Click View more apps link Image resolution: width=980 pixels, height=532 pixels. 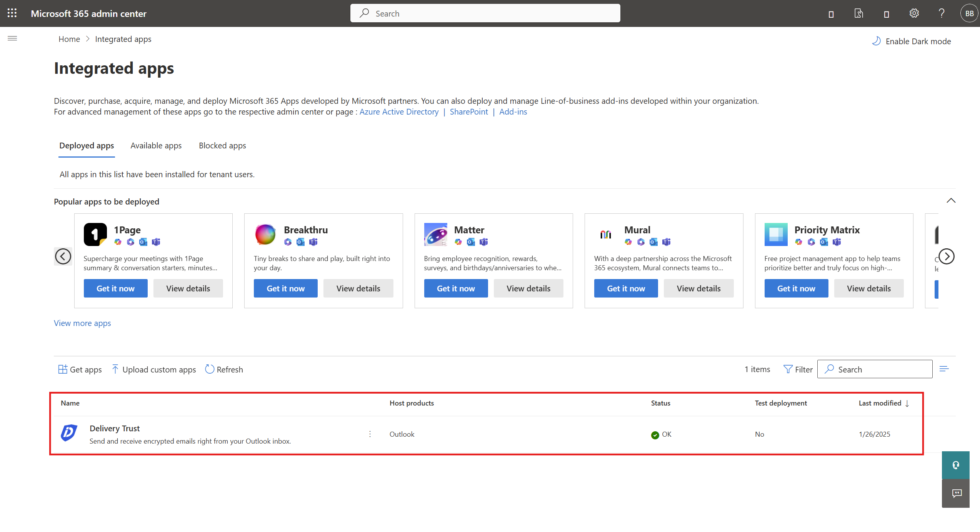click(x=82, y=323)
